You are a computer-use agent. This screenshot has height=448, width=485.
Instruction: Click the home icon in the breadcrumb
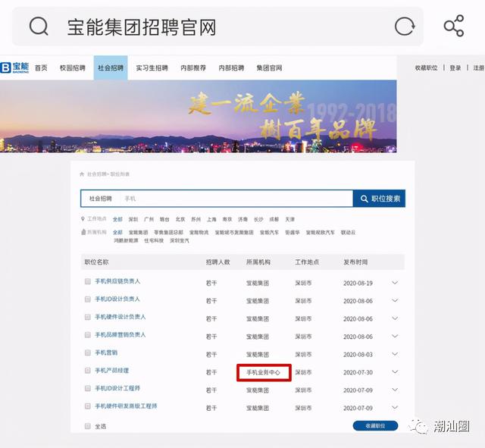click(x=82, y=174)
